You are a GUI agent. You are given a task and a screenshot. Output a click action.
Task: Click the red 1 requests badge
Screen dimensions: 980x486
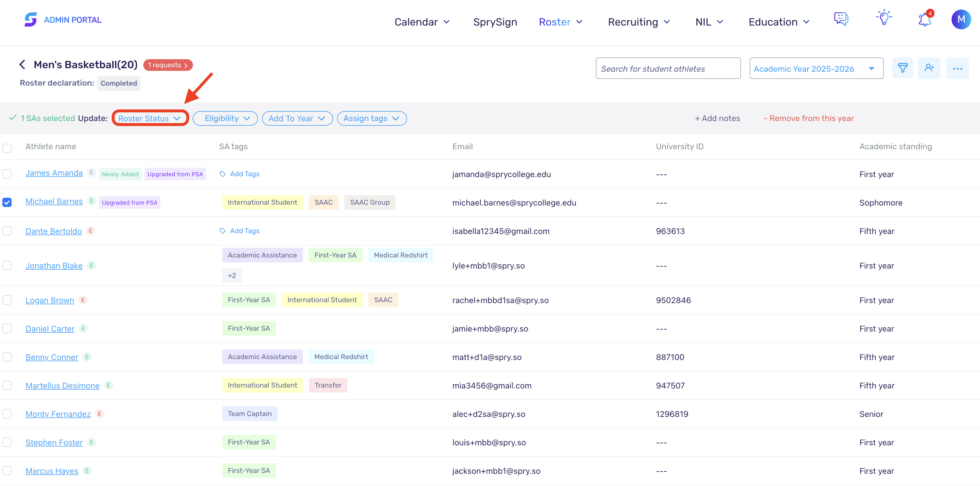point(168,65)
